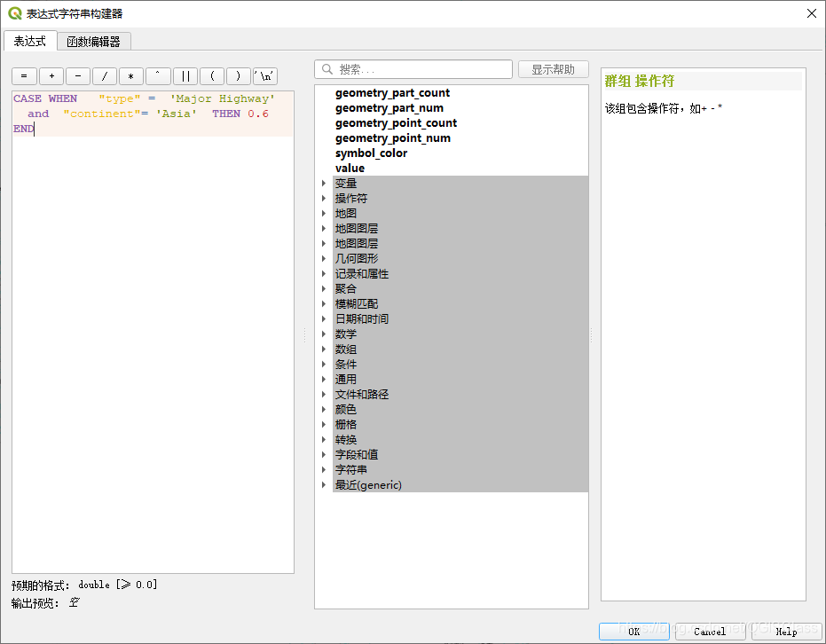The width and height of the screenshot is (826, 644).
Task: Select the 字段和值 group row
Action: coord(460,454)
